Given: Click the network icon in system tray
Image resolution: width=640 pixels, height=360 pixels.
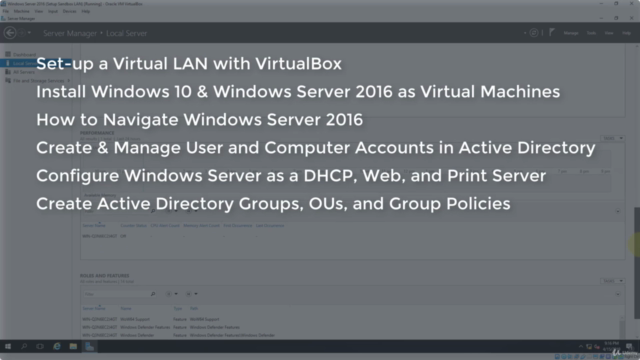Looking at the screenshot, I should point(589,347).
